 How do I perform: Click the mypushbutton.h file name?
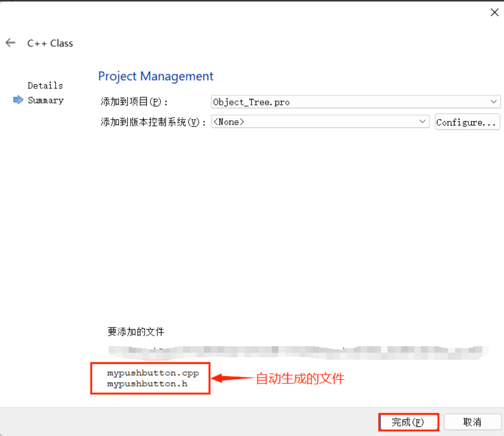(147, 384)
